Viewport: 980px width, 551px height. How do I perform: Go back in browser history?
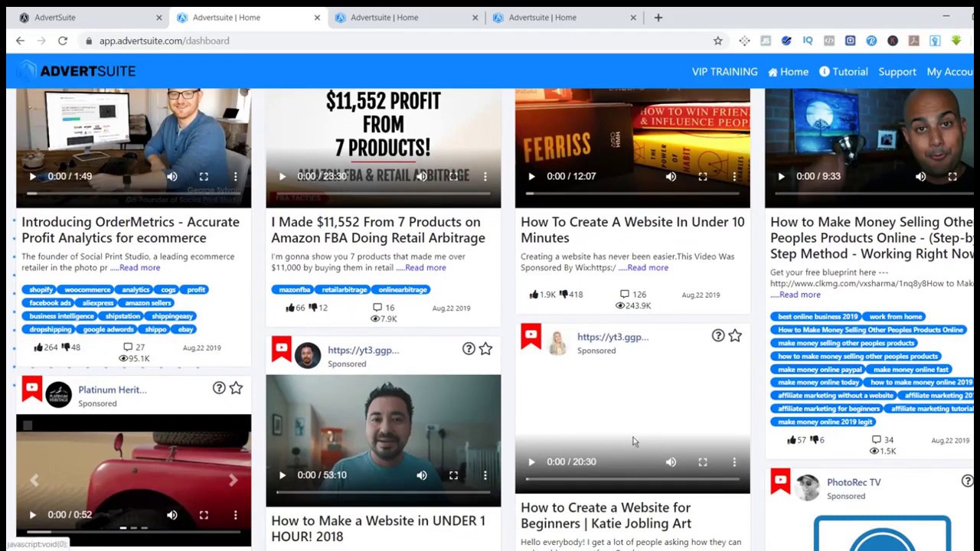(x=20, y=41)
